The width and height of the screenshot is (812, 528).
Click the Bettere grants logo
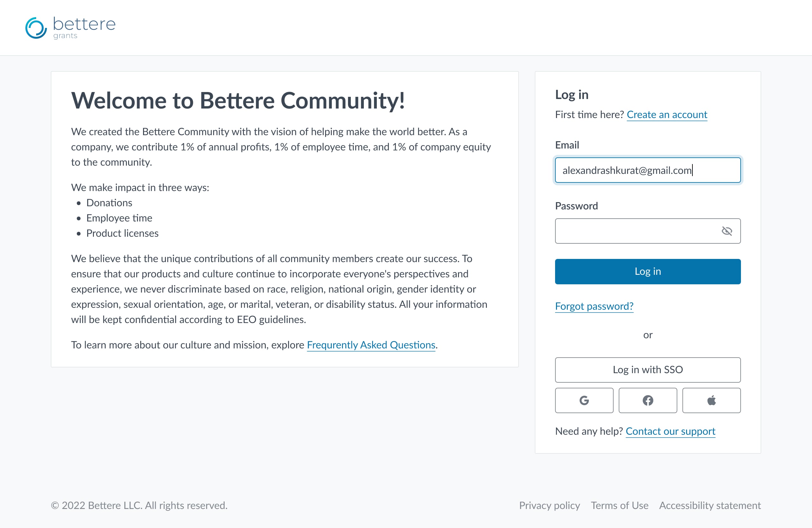tap(70, 28)
